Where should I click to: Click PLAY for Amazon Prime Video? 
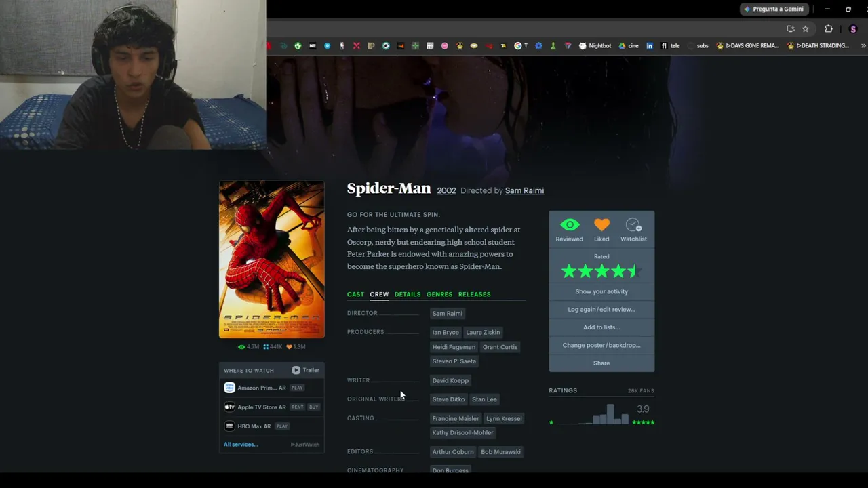coord(297,388)
